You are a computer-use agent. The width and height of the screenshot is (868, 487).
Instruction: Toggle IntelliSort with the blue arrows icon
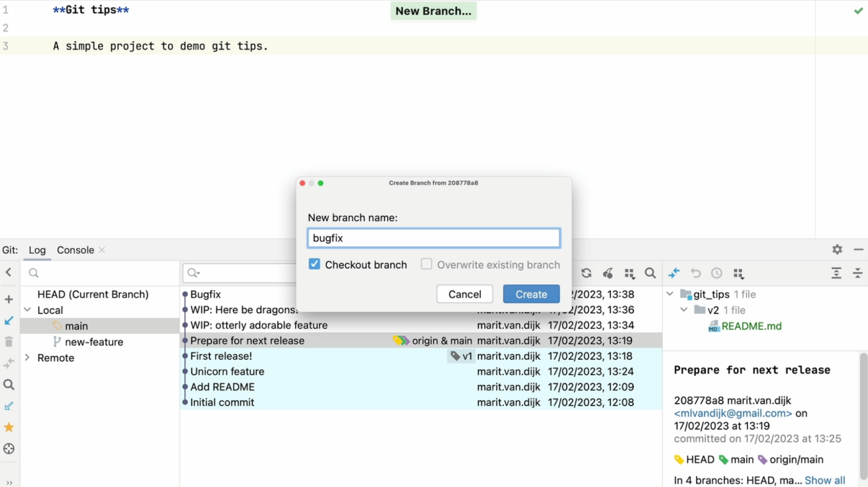[x=674, y=273]
